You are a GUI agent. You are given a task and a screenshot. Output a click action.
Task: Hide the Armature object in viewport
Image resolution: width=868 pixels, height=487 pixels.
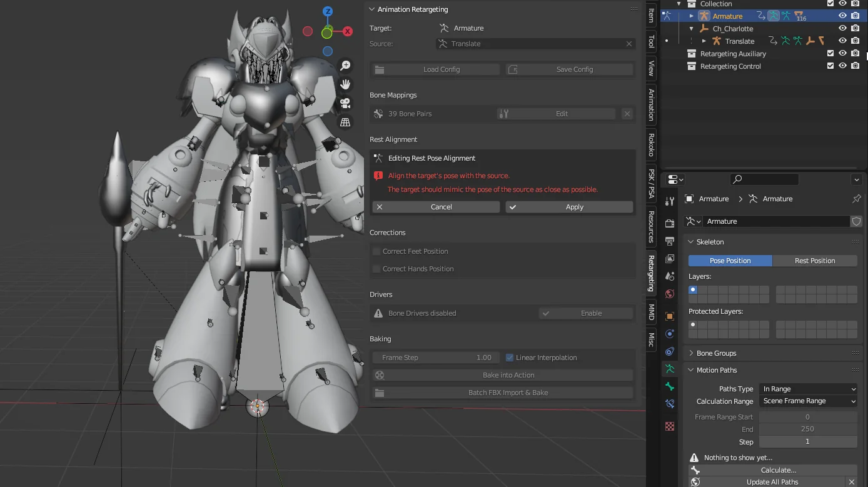(x=842, y=16)
